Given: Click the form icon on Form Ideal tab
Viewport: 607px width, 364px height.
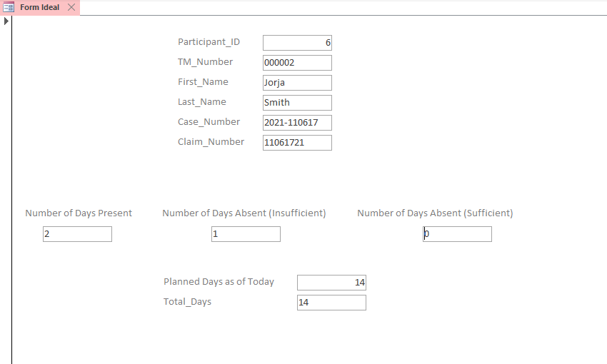Looking at the screenshot, I should coord(9,7).
